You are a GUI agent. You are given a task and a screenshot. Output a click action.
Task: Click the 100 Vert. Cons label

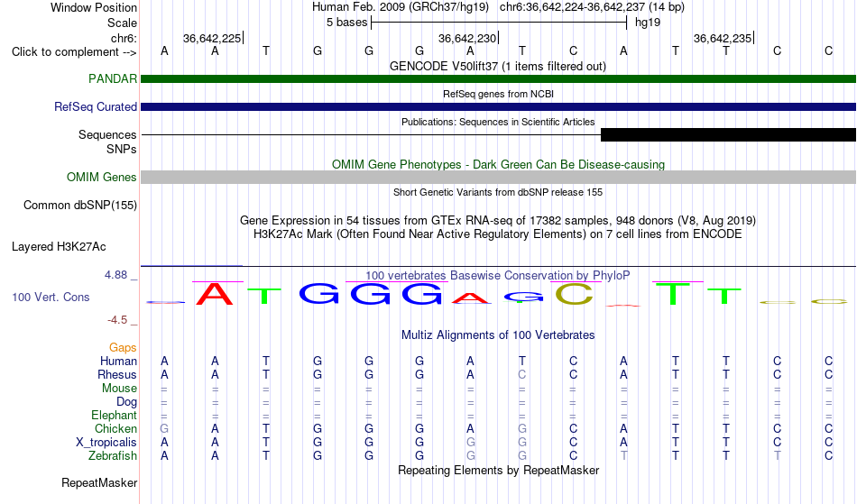(x=51, y=297)
